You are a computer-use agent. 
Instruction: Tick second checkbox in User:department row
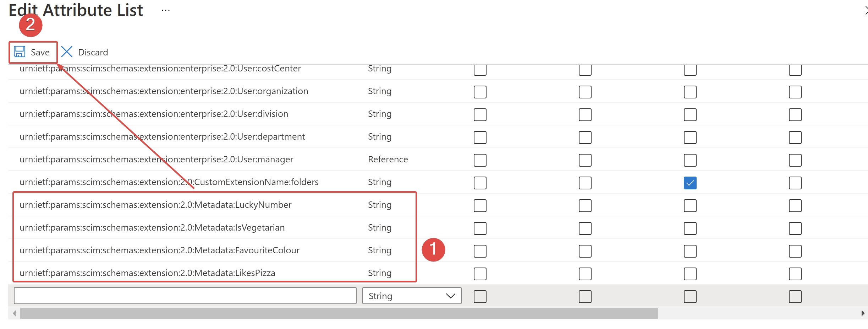coord(585,137)
